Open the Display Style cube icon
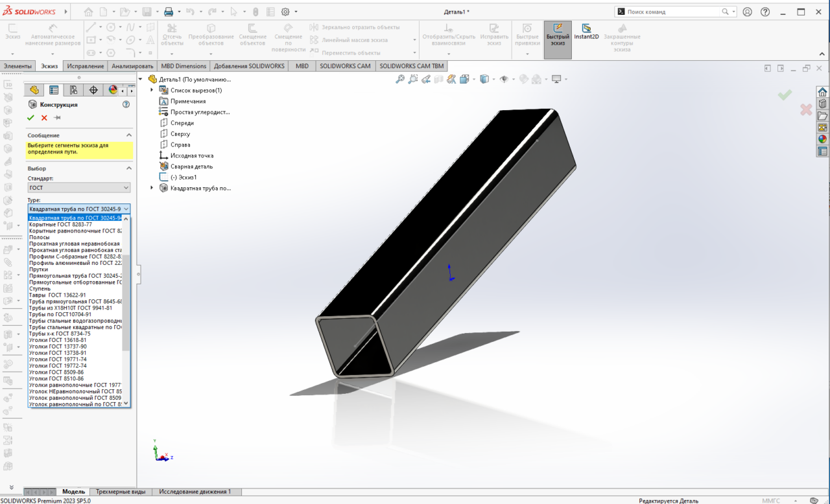Image resolution: width=830 pixels, height=504 pixels. coord(484,79)
